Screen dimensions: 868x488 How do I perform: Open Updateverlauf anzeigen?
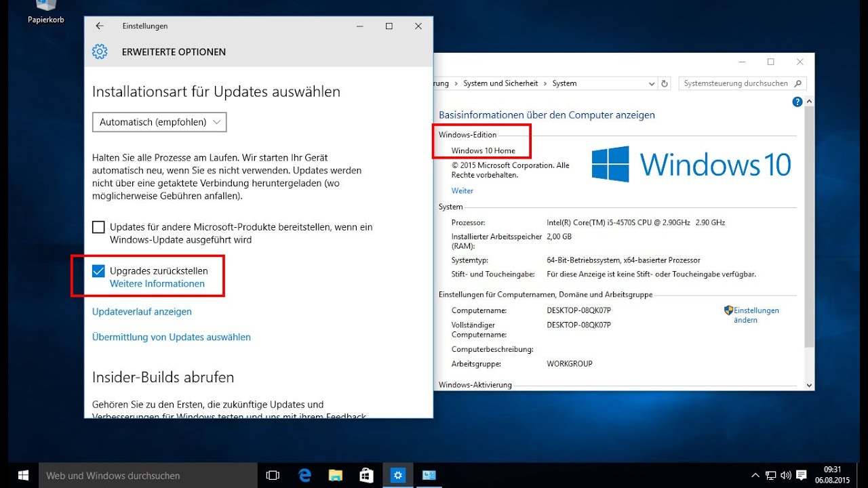tap(142, 312)
